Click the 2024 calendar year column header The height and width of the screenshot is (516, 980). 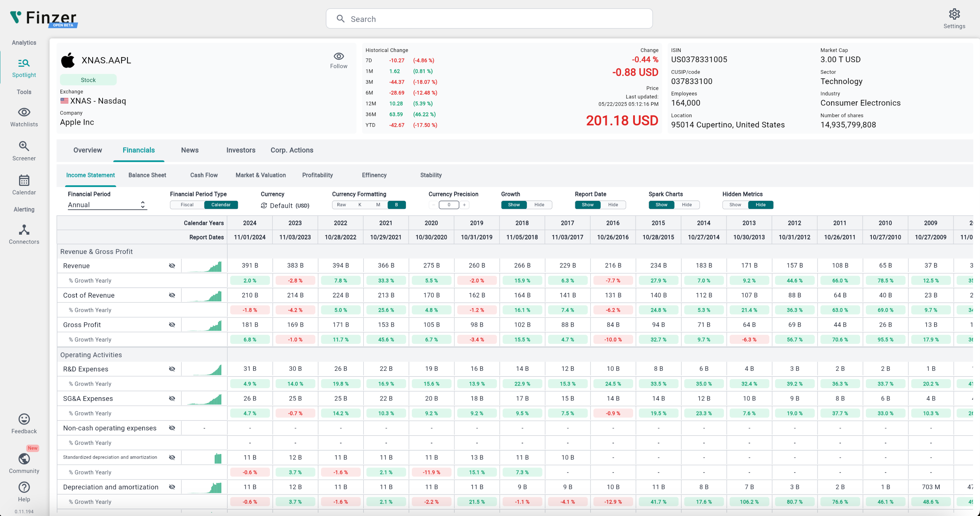250,223
